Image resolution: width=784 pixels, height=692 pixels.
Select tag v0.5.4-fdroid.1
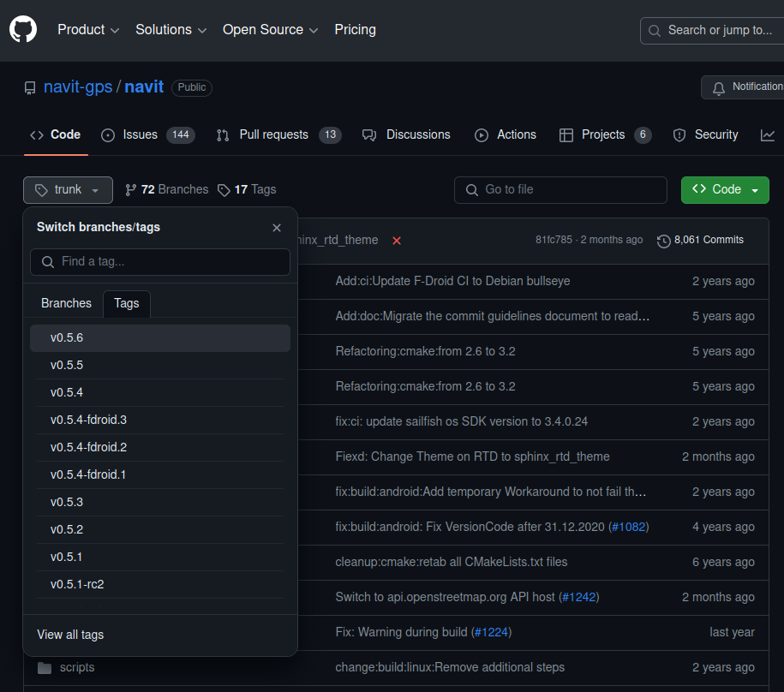tap(160, 475)
